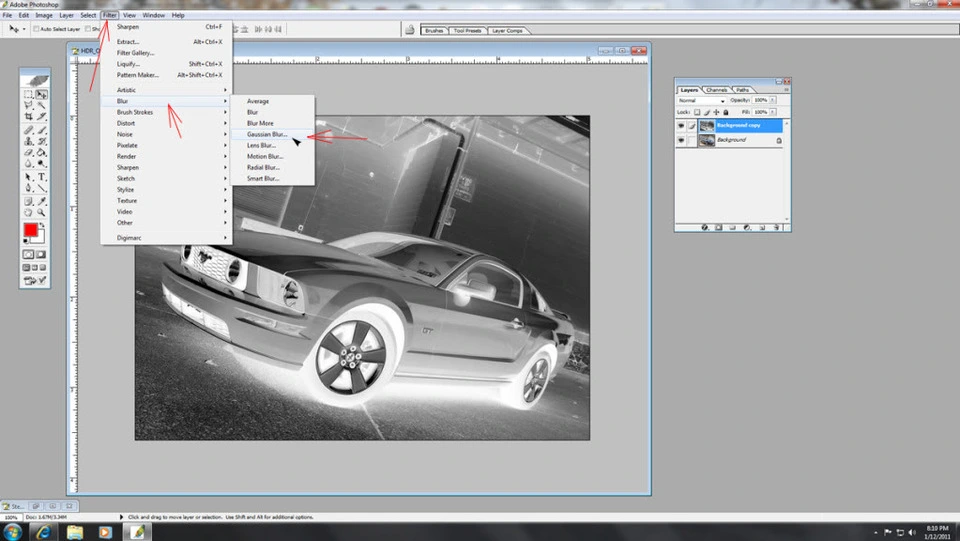
Task: Open Windows Explorer folder in taskbar
Action: (x=75, y=532)
